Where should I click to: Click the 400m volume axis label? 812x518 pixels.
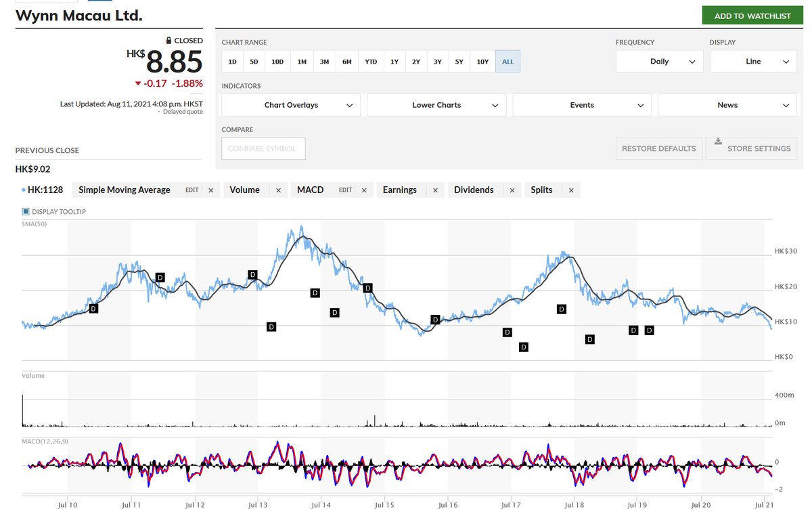pyautogui.click(x=785, y=395)
